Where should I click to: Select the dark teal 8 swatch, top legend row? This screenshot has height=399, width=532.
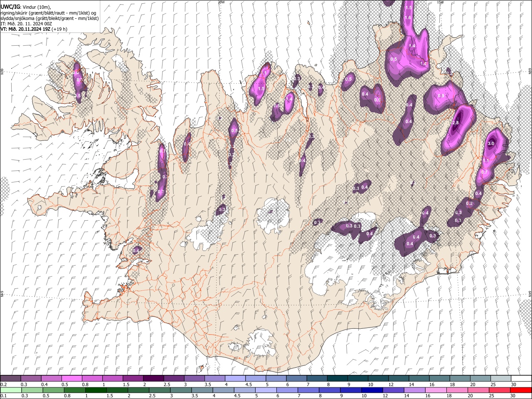point(337,378)
